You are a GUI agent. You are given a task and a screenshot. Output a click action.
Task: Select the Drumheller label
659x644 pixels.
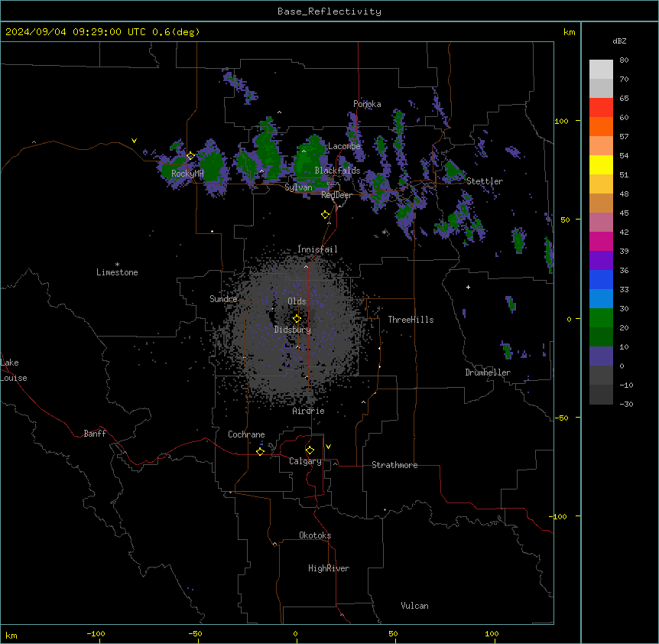tap(488, 372)
